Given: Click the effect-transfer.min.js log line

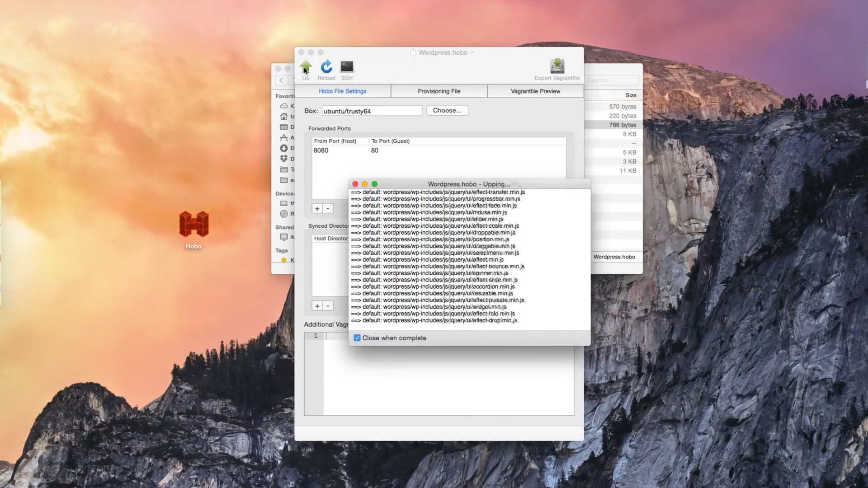Looking at the screenshot, I should 438,192.
